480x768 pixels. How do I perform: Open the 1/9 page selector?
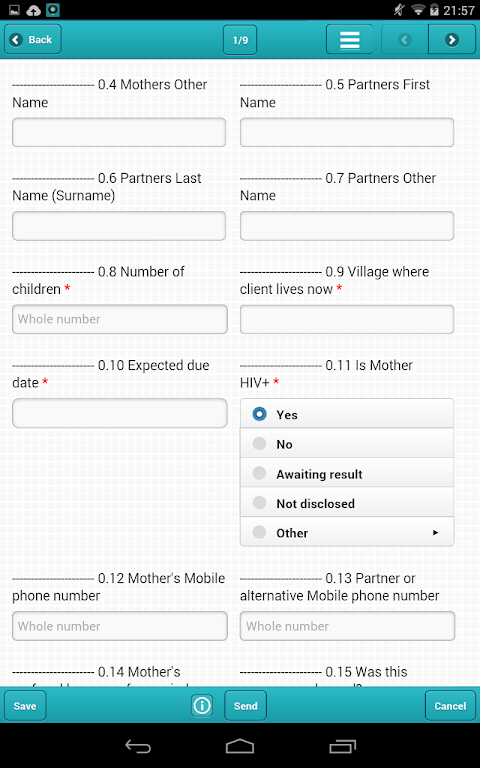(240, 40)
